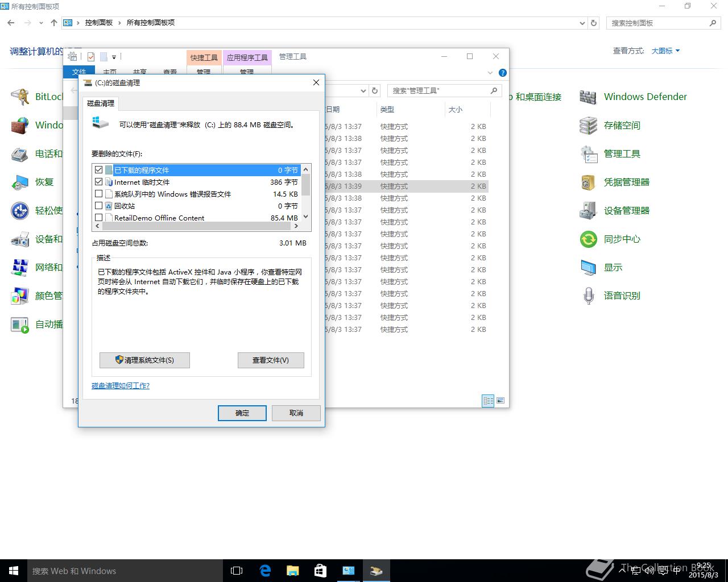Open the Display (显示) icon
728x582 pixels.
(x=588, y=267)
